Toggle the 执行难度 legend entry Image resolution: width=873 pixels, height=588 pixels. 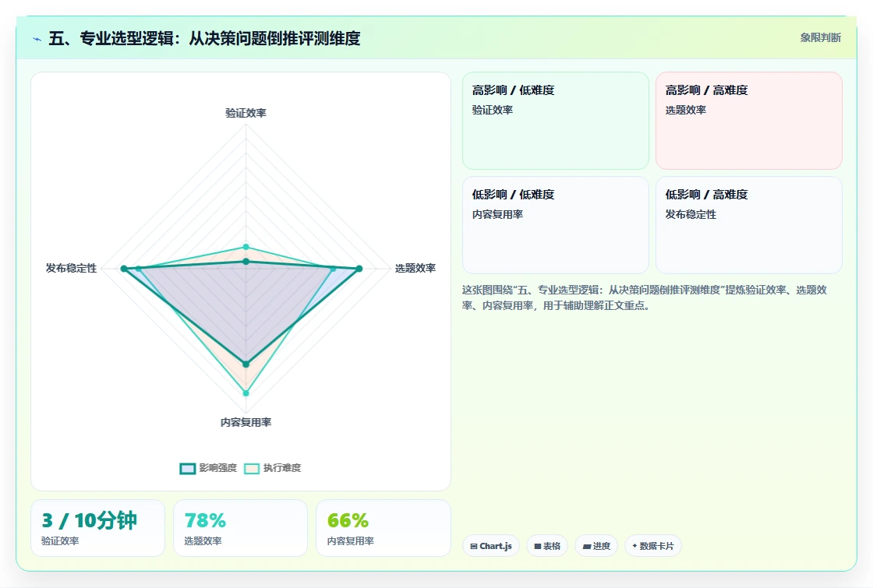pyautogui.click(x=273, y=468)
